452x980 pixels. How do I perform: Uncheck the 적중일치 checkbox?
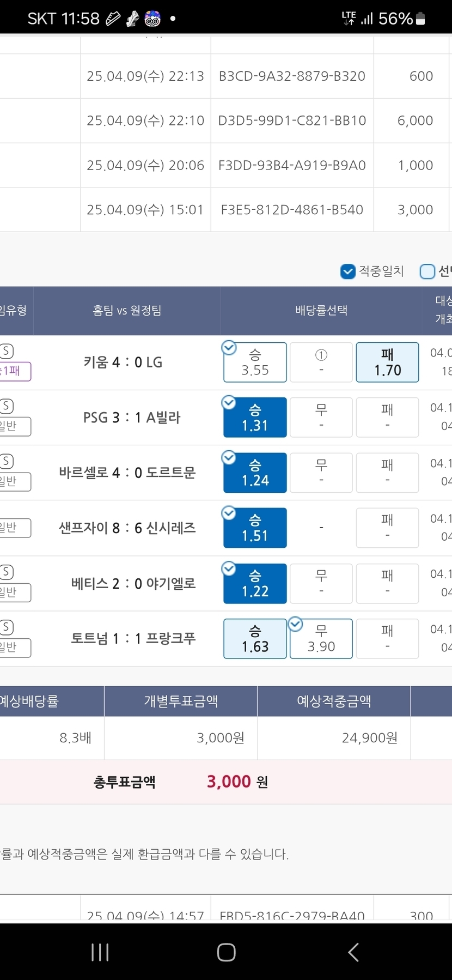click(348, 271)
